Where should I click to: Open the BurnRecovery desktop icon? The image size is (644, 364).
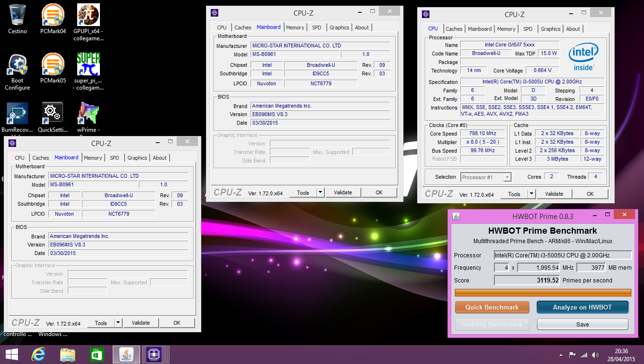coord(18,118)
